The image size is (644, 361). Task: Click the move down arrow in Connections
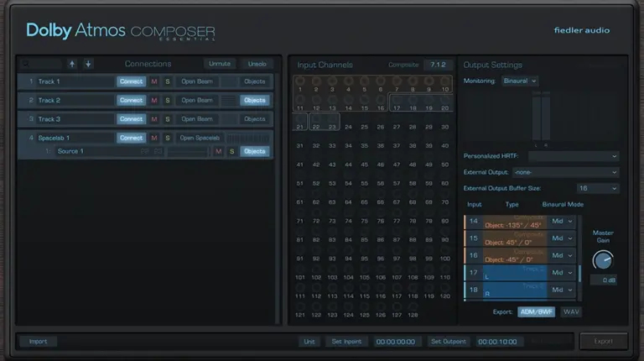pyautogui.click(x=88, y=64)
